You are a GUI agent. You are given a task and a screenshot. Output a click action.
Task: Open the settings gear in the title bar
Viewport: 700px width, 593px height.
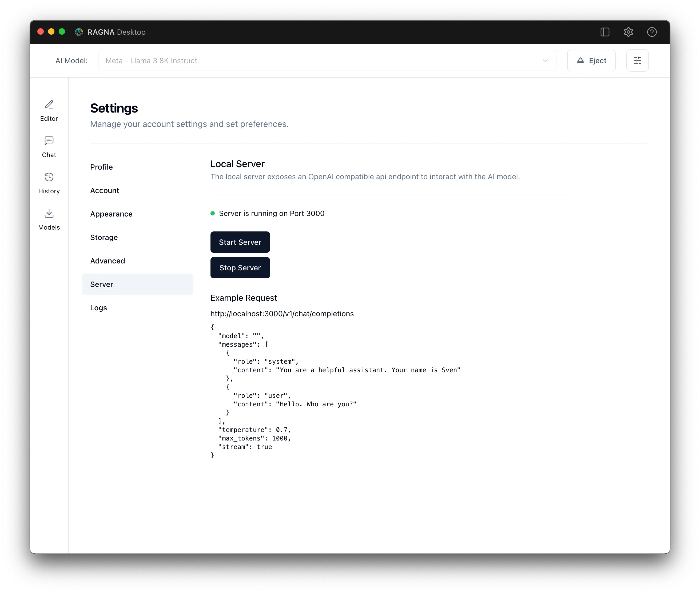click(628, 32)
